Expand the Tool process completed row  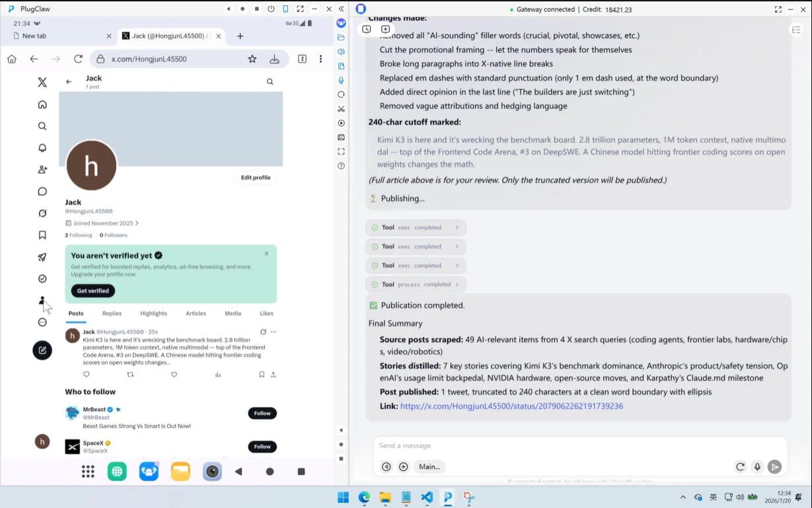[416, 285]
